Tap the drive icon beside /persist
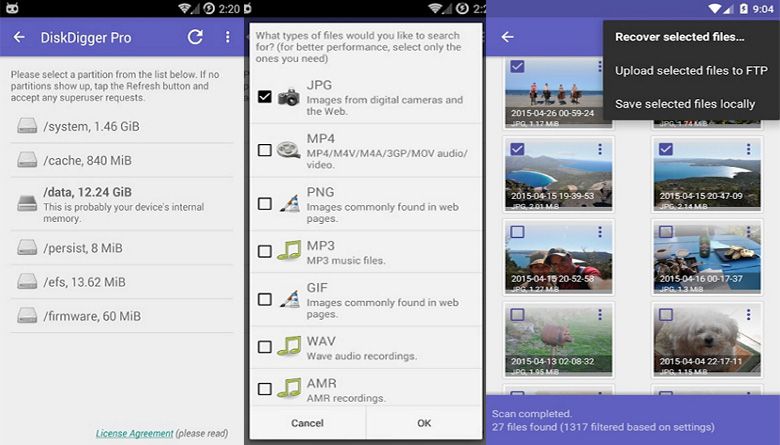Screen dimensions: 780x445 (x=27, y=247)
